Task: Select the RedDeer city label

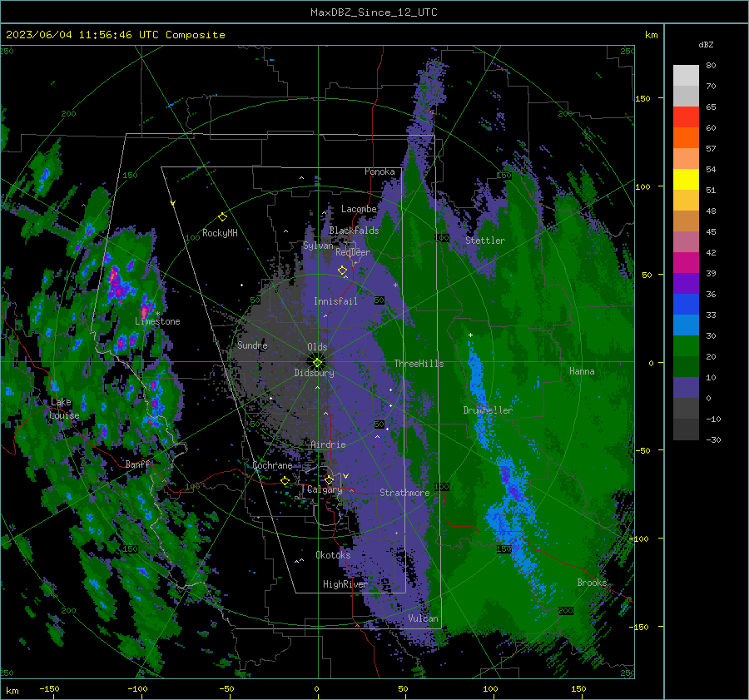Action: pos(353,252)
